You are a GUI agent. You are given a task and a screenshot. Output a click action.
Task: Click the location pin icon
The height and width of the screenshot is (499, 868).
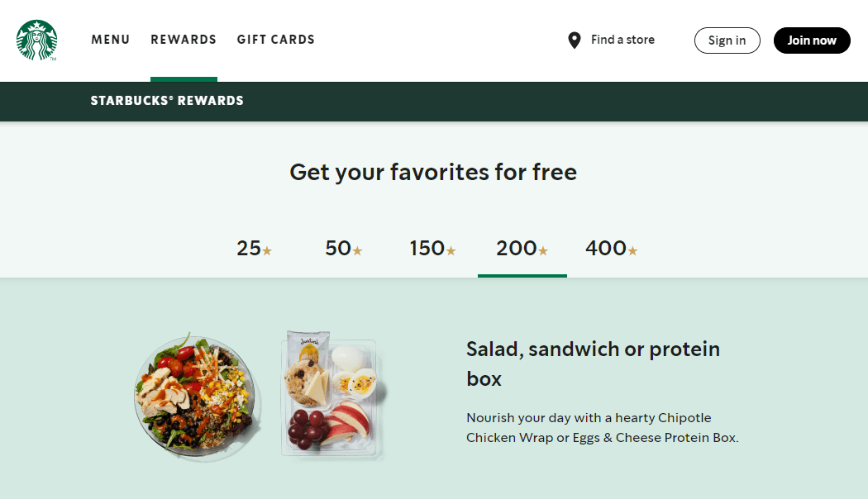(x=575, y=40)
